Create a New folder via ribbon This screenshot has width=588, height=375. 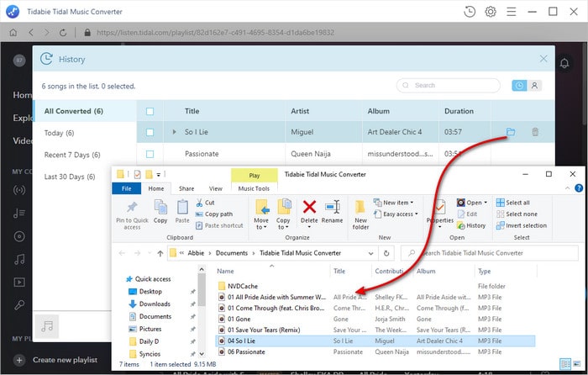tap(360, 214)
